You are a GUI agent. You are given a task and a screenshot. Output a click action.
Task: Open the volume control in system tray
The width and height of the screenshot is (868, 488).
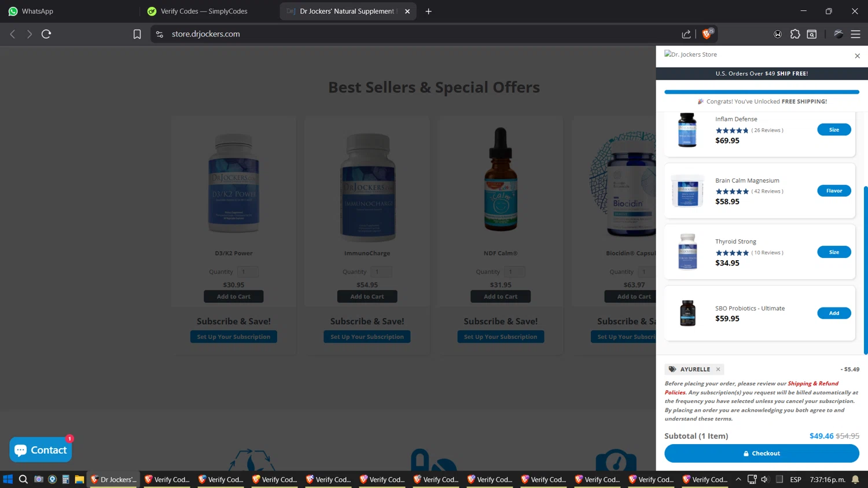point(764,479)
